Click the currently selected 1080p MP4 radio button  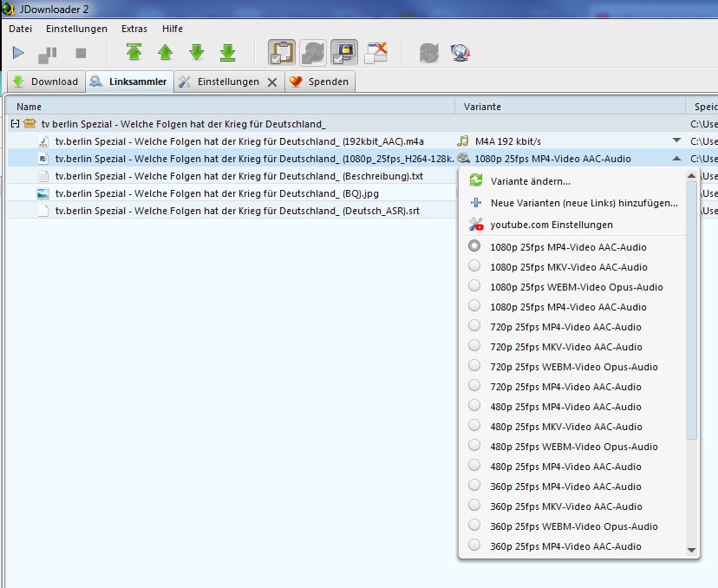tap(474, 246)
